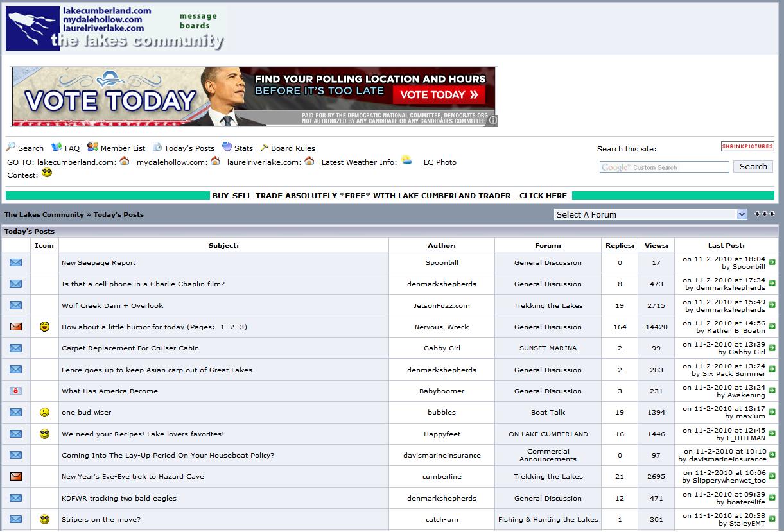Open FAQ in navigation bar

click(73, 148)
